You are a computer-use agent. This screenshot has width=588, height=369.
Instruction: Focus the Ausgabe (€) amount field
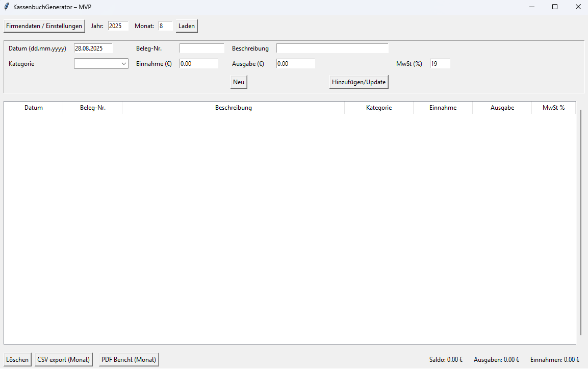pos(295,64)
